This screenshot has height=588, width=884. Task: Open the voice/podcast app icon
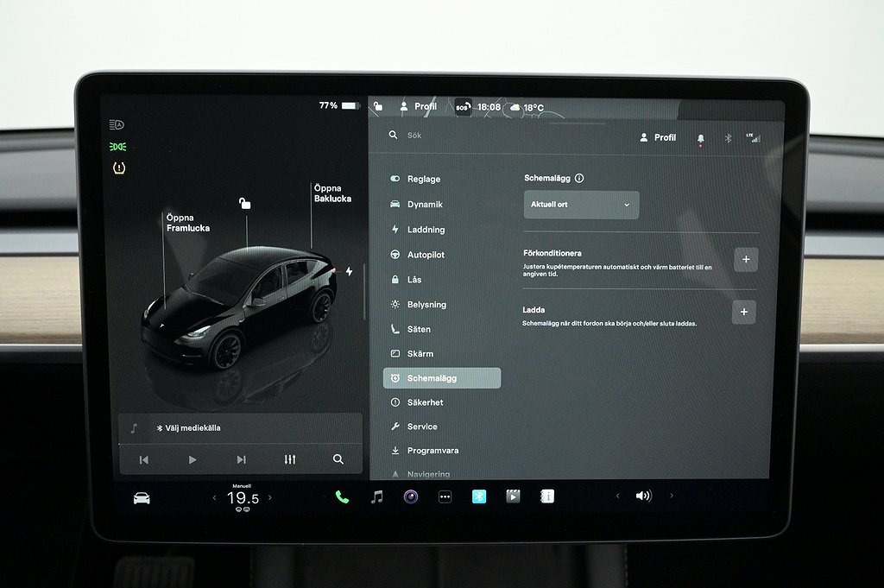409,496
